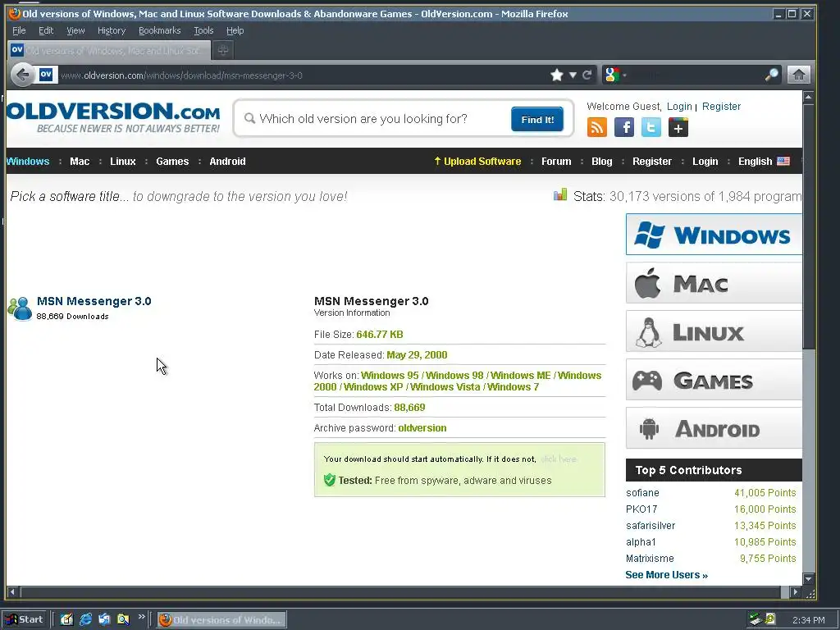Open the Android link in the navigation bar

[x=227, y=162]
